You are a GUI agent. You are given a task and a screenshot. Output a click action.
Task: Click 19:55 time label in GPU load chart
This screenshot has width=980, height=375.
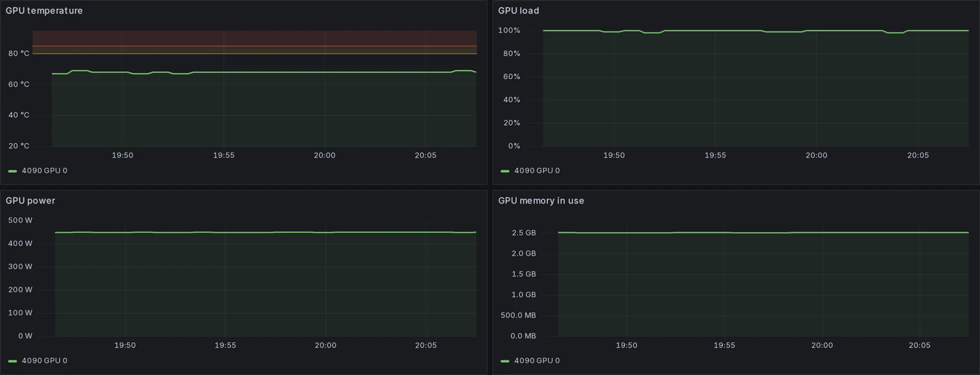[715, 156]
